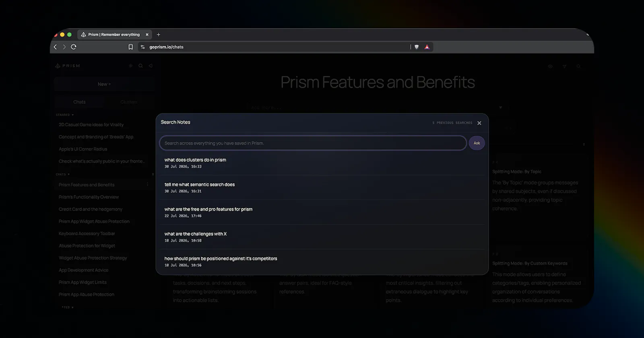Open Brave Shields lion icon

click(417, 47)
